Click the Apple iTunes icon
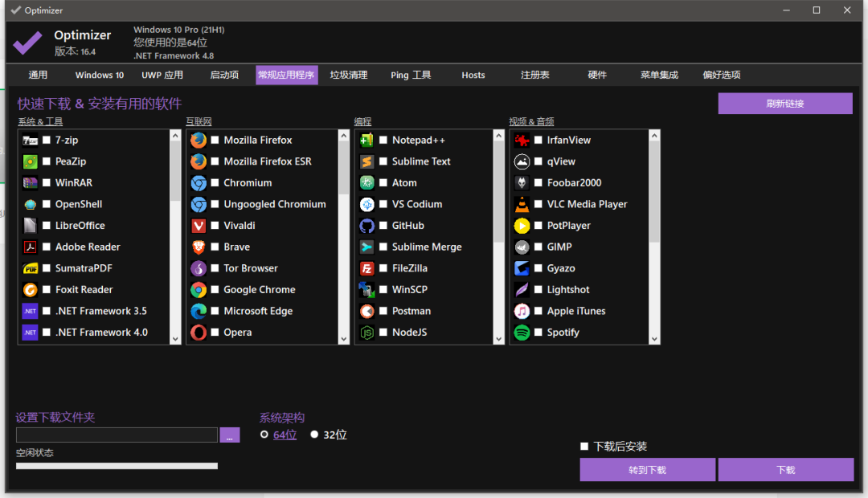The height and width of the screenshot is (498, 868). (x=522, y=311)
